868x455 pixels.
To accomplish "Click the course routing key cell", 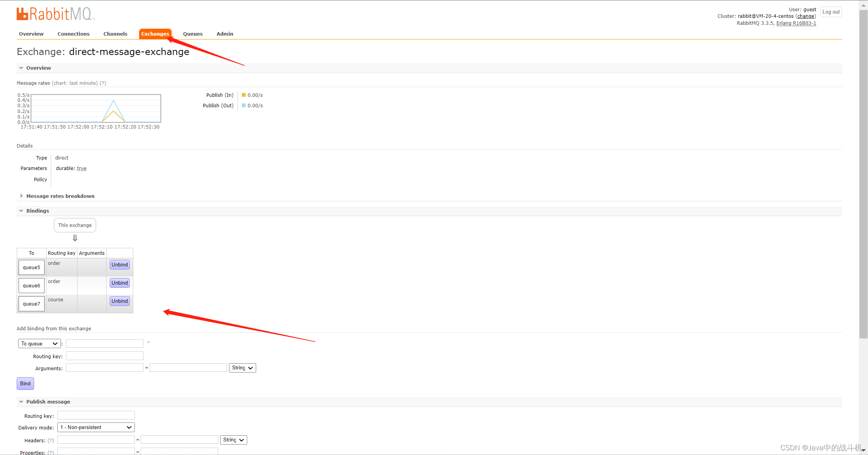I will [62, 304].
